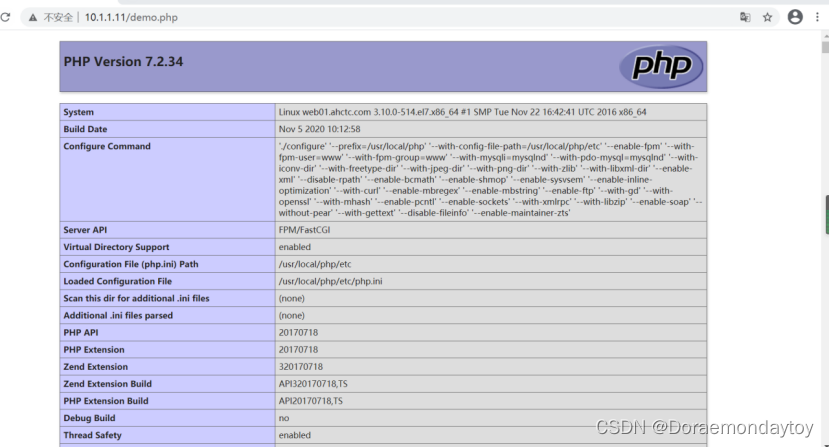Click the (none) value for Additional .ini files parsed

[x=291, y=315]
